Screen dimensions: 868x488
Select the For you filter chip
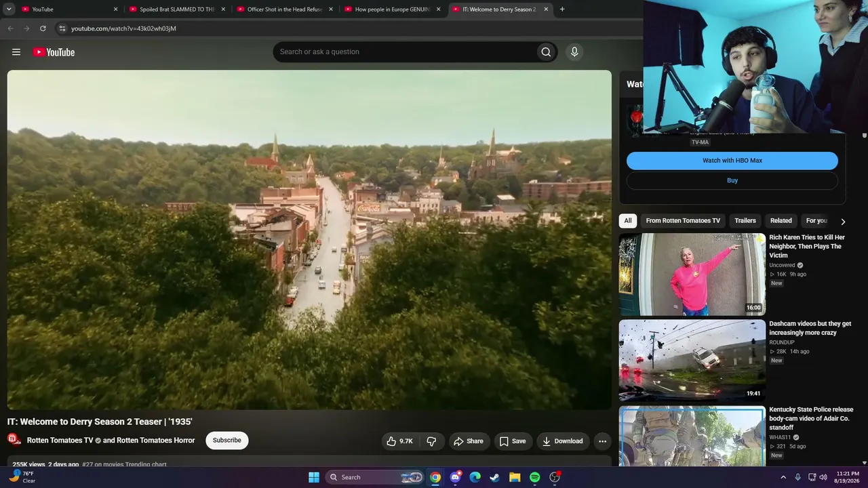click(816, 220)
